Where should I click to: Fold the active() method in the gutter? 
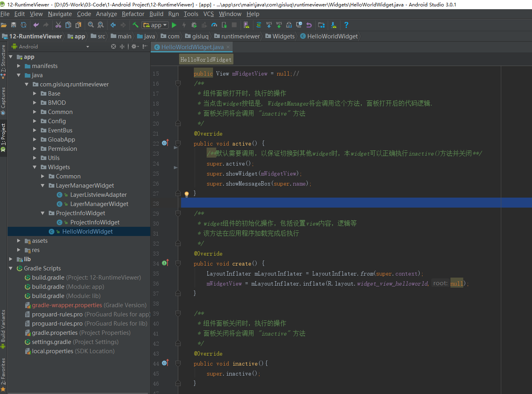178,143
